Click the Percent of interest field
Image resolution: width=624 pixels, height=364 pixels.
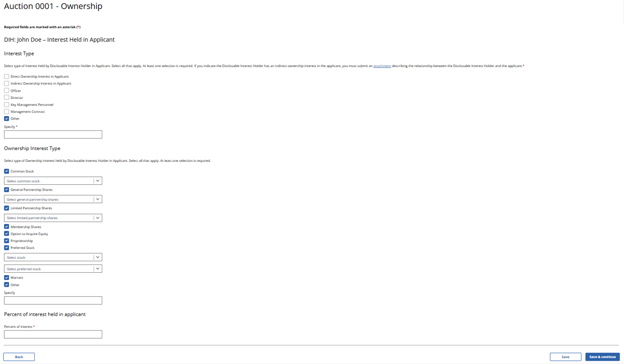click(53, 334)
